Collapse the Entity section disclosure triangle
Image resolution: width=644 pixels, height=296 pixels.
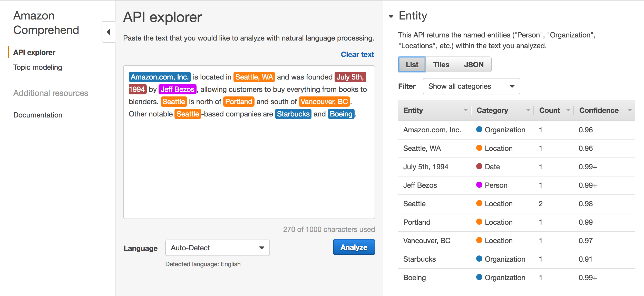[x=391, y=16]
